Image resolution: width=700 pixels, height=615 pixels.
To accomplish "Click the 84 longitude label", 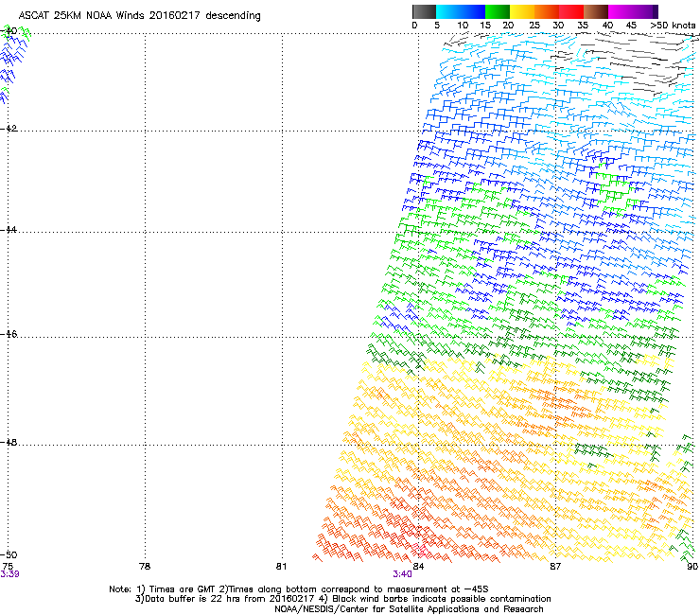I will [418, 567].
